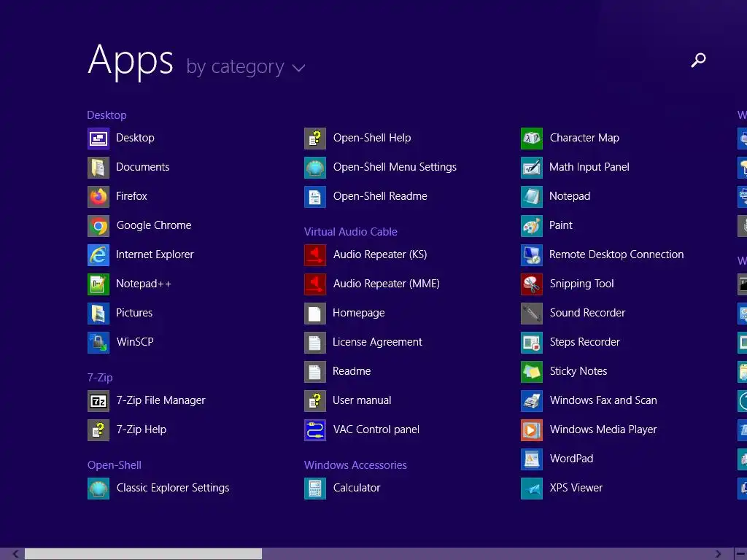Click the 'Notepad' label in Windows Accessories
Screen dimensions: 747x560
point(570,196)
